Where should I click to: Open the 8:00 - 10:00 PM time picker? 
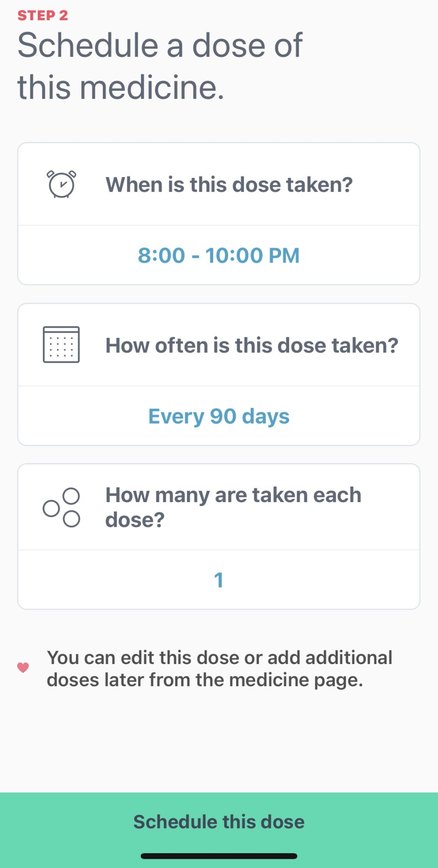pyautogui.click(x=219, y=255)
